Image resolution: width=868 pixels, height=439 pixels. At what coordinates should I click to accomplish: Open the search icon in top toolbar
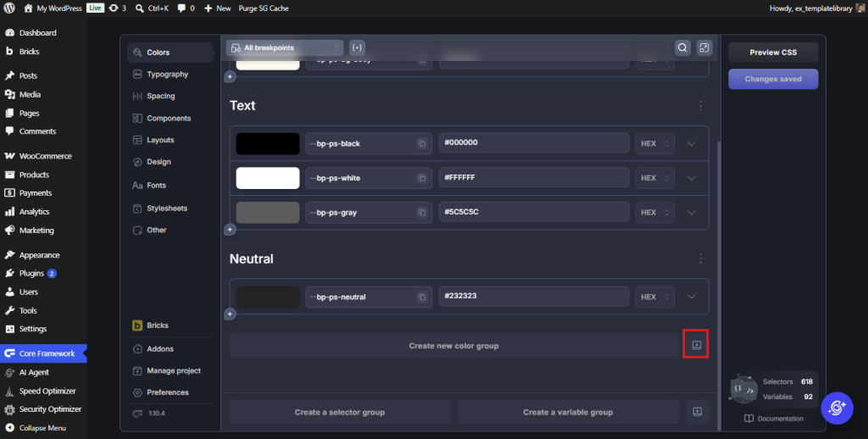tap(682, 47)
